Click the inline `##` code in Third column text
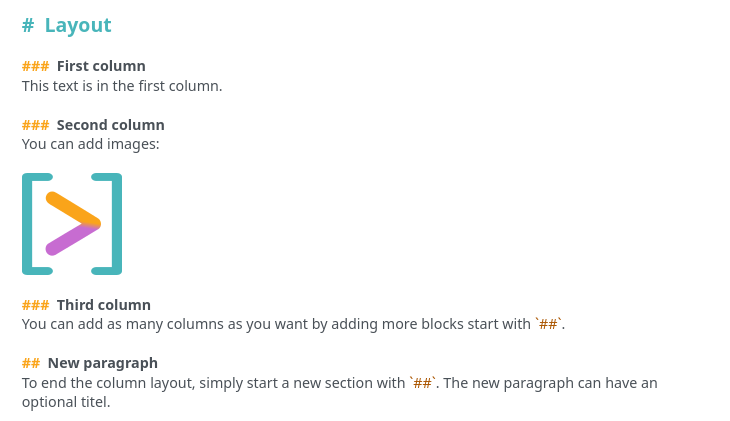 click(548, 324)
